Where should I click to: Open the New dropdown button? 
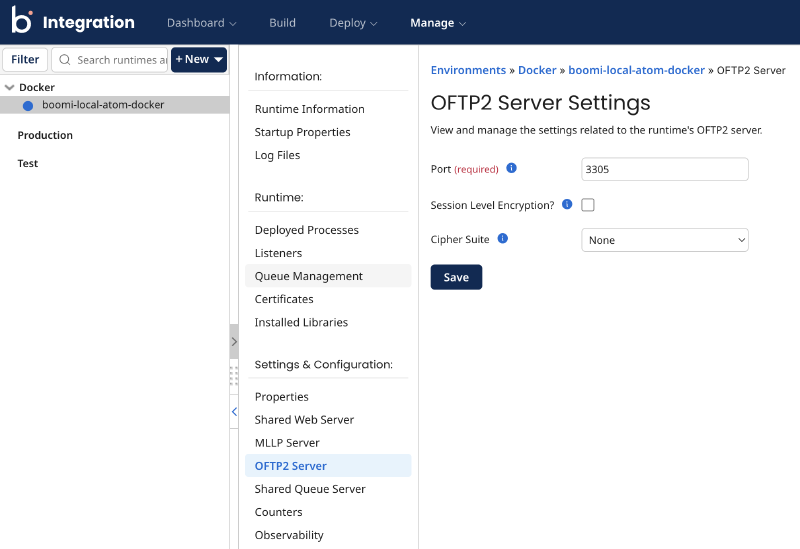click(x=199, y=60)
